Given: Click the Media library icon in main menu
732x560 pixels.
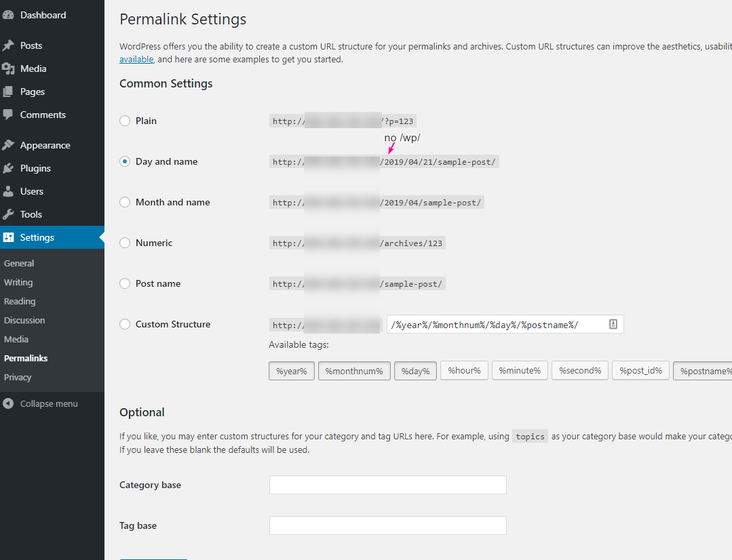Looking at the screenshot, I should pos(8,68).
